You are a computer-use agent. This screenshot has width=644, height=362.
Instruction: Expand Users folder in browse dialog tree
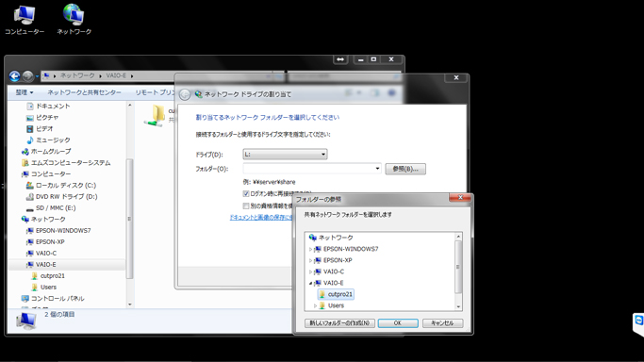click(x=315, y=305)
